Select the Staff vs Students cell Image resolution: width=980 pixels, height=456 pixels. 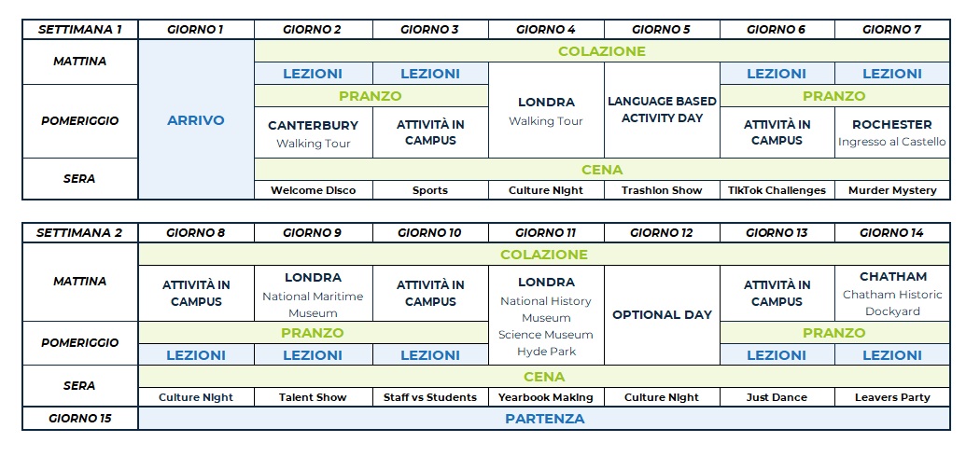429,397
